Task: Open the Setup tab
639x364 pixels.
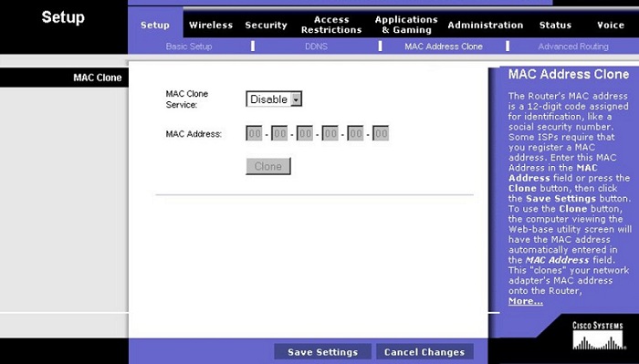Action: tap(155, 25)
